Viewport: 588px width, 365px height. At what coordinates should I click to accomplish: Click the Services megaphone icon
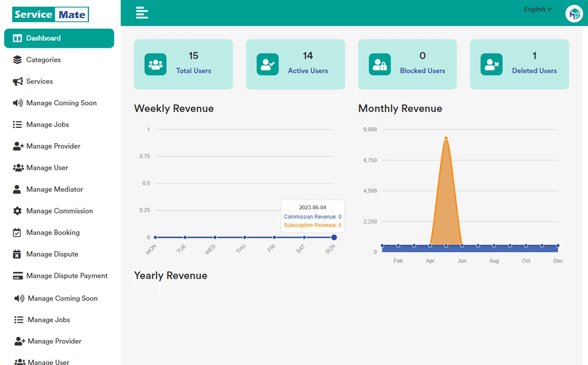[x=17, y=81]
